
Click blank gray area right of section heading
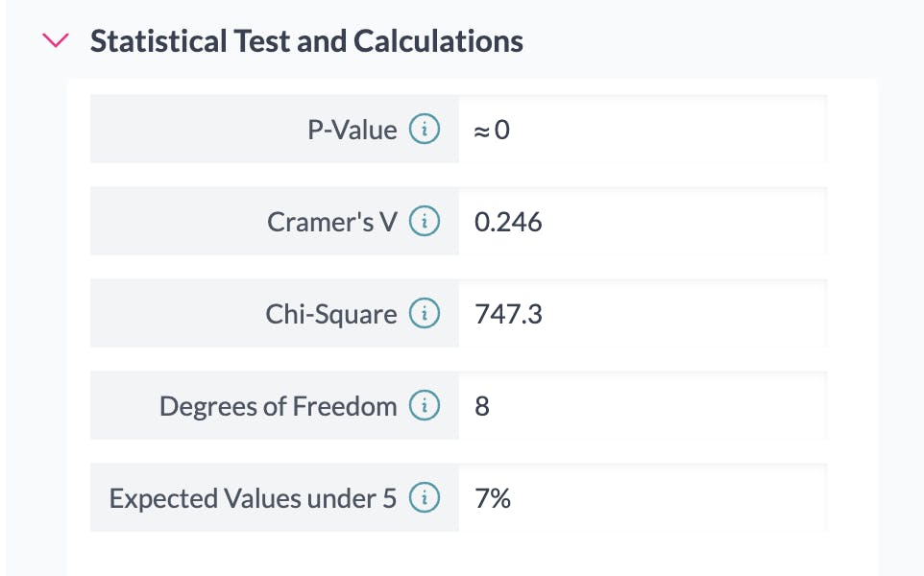(x=720, y=41)
